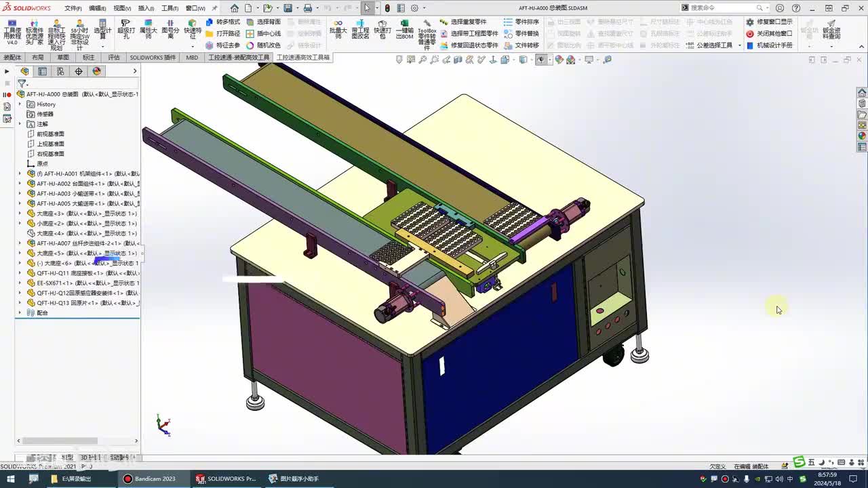Click the 选择背面 tool
The width and height of the screenshot is (868, 488).
263,22
